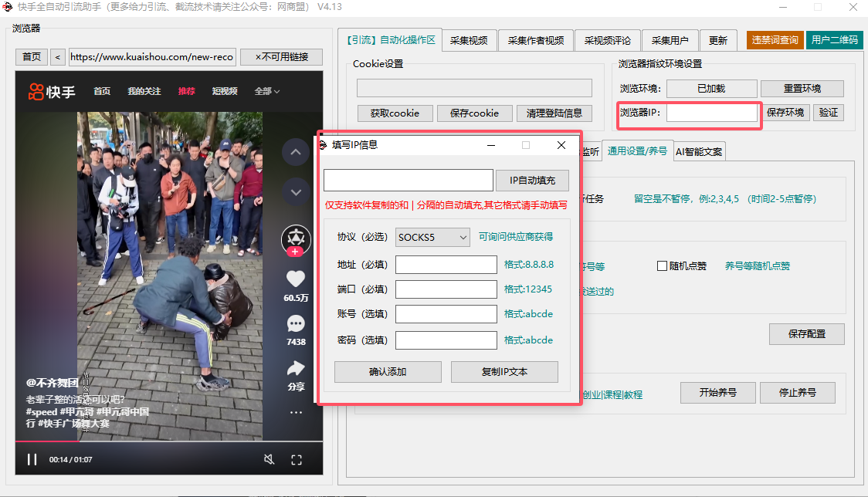Click the 获取cookie button
The image size is (868, 497).
click(395, 113)
